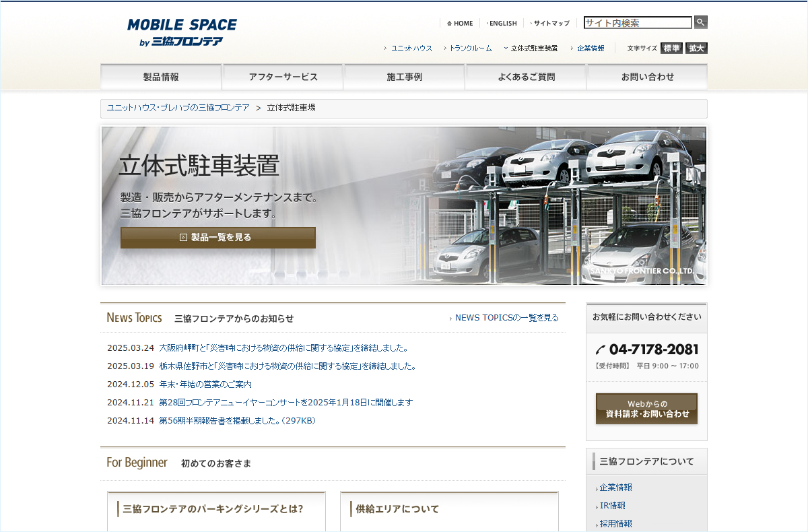Viewport: 808px width, 532px height.
Task: Click the search magnifier icon button
Action: pos(701,22)
